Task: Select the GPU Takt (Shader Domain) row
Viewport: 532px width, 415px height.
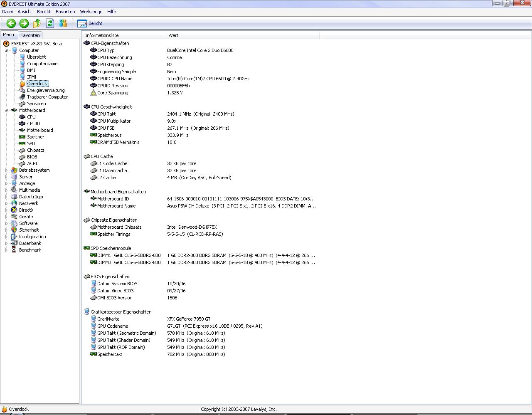Action: point(200,340)
